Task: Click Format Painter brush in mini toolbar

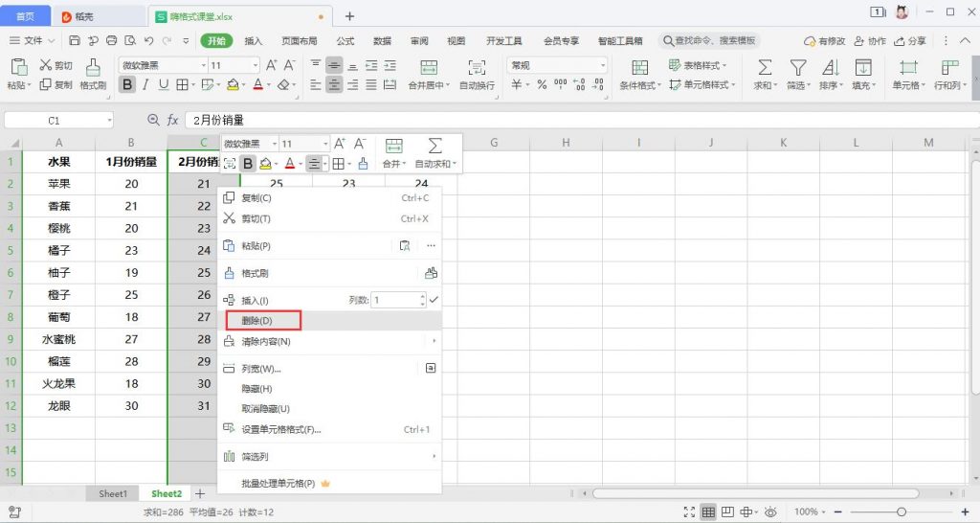Action: point(363,164)
